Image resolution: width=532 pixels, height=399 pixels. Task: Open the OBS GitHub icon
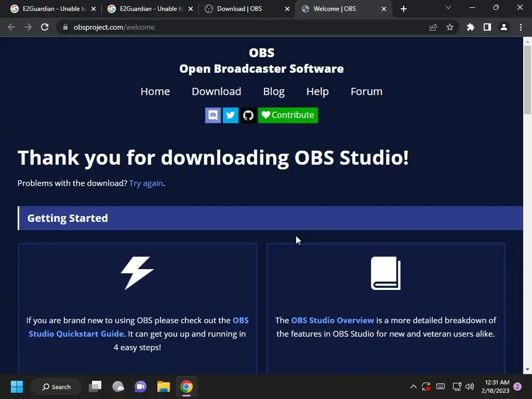(248, 115)
